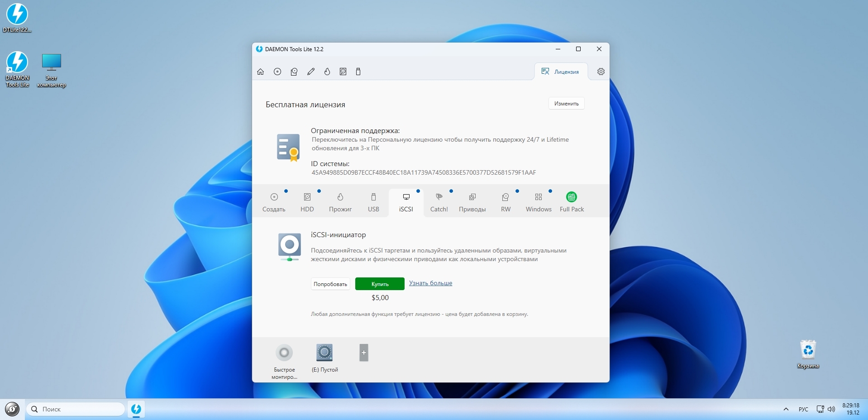Click the Изменить button
The height and width of the screenshot is (420, 868).
567,104
